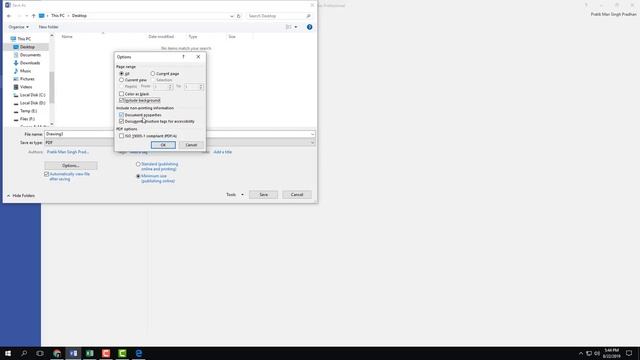Expand the File name history dropdown arrow
This screenshot has height=360, width=640.
(312, 134)
